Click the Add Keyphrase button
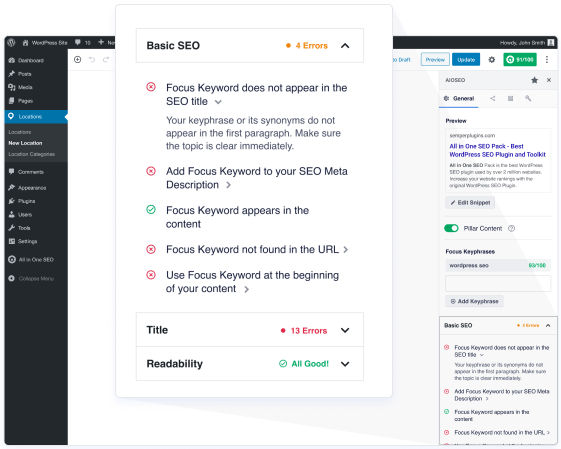Image resolution: width=561 pixels, height=449 pixels. point(474,301)
